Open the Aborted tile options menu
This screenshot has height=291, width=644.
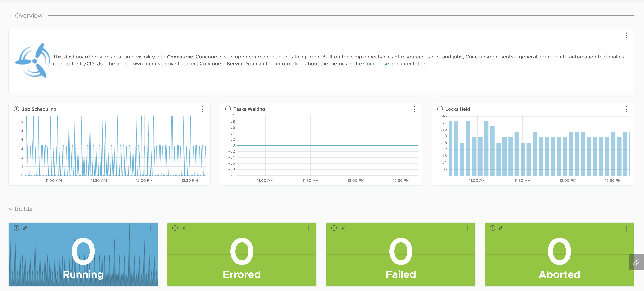point(626,229)
